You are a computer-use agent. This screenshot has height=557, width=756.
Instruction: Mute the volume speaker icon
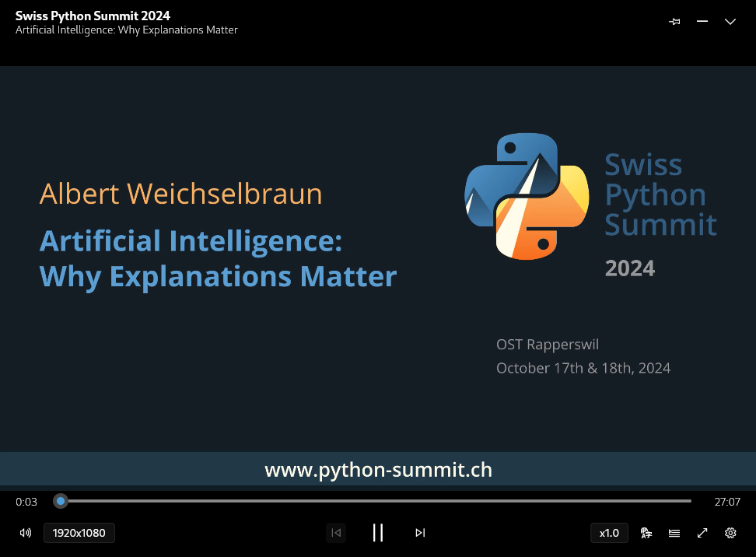coord(26,533)
